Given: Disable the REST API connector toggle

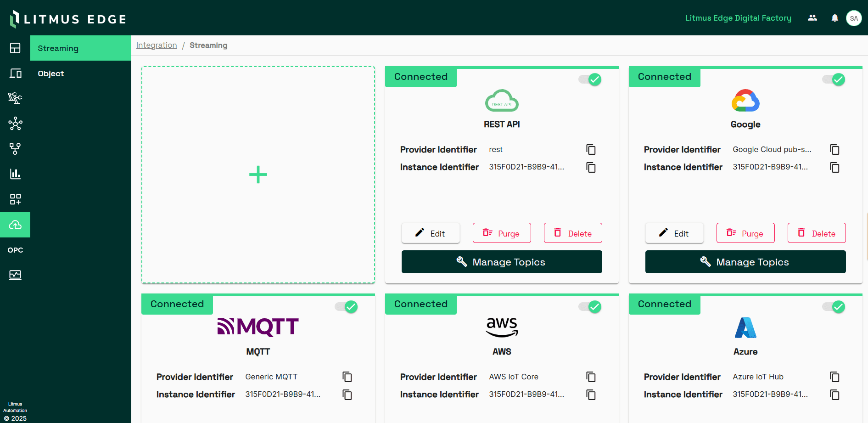Looking at the screenshot, I should point(589,79).
